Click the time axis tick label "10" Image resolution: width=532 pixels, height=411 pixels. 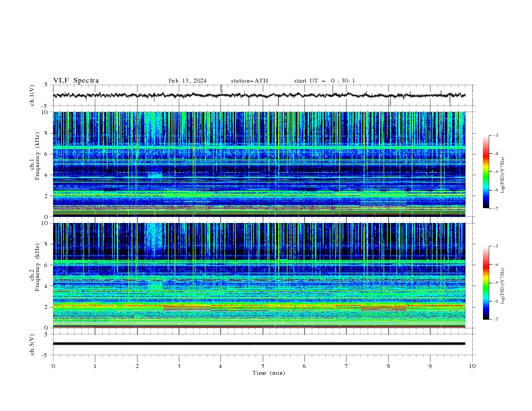472,366
